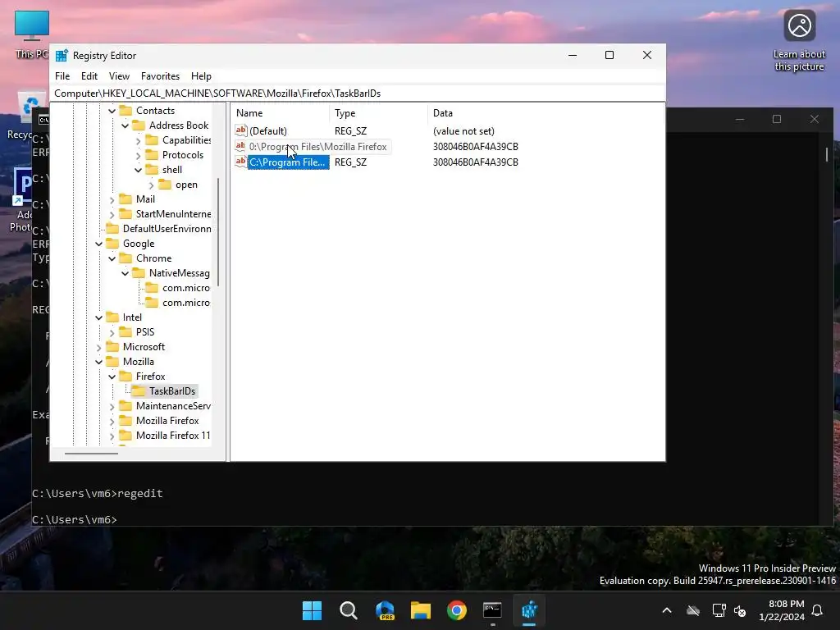The image size is (840, 630).
Task: Collapse the shell key
Action: [x=138, y=170]
